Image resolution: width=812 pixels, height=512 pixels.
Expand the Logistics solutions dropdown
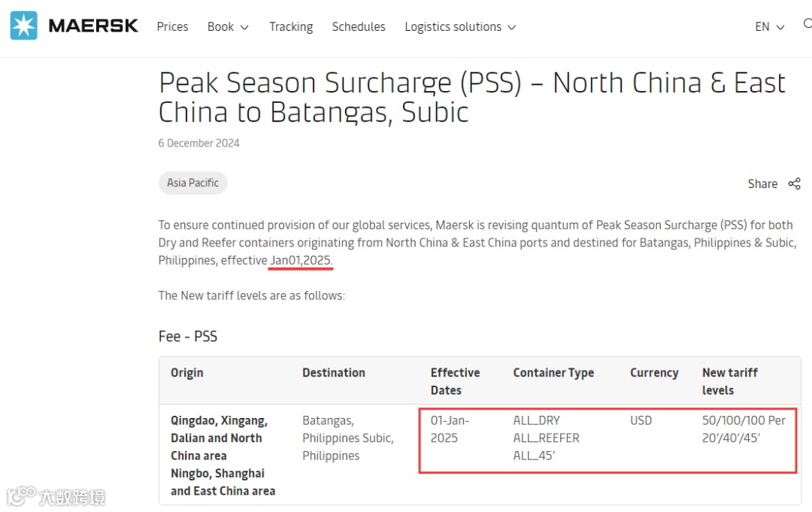tap(460, 26)
